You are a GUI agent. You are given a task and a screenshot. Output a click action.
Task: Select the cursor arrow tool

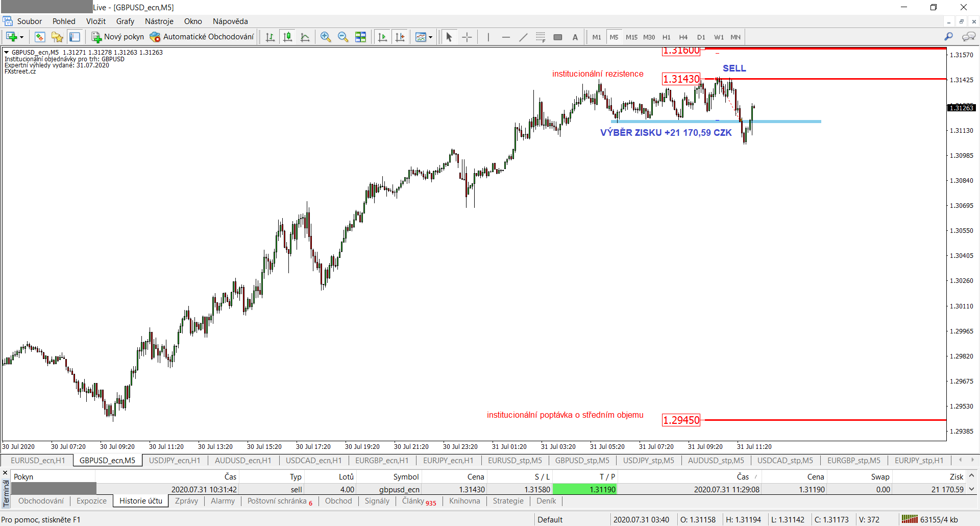click(x=449, y=37)
